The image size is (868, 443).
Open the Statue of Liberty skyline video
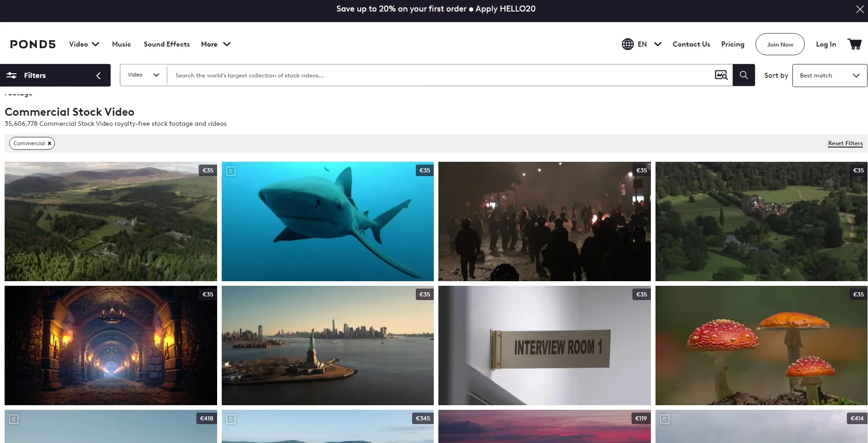tap(328, 345)
